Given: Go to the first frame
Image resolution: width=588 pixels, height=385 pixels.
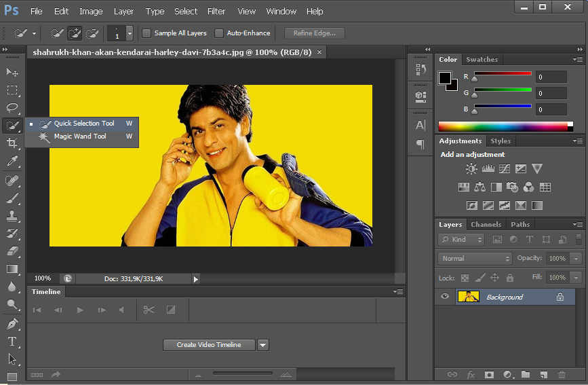Looking at the screenshot, I should (x=37, y=310).
